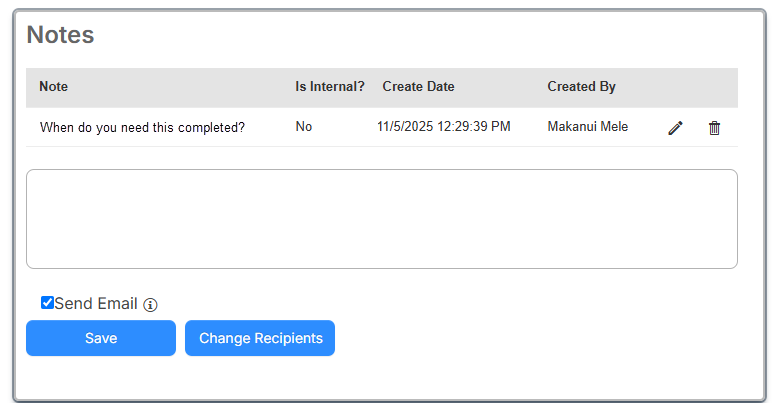Click empty panel space right of Change Recipients
772x403 pixels.
tap(540, 338)
